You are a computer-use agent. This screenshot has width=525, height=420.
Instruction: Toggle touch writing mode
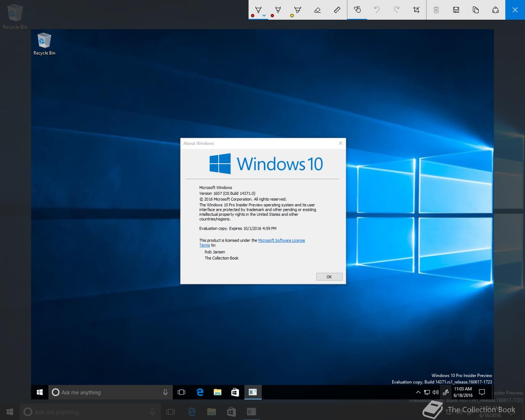357,9
